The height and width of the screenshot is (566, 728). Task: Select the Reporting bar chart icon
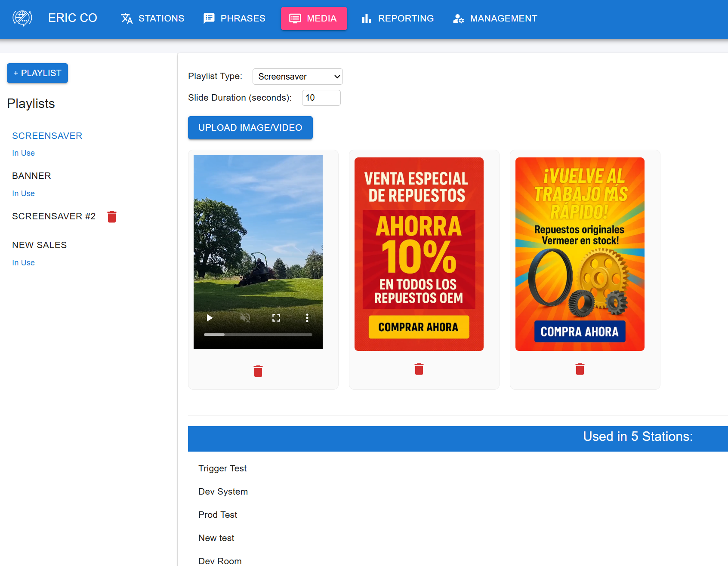coord(366,18)
